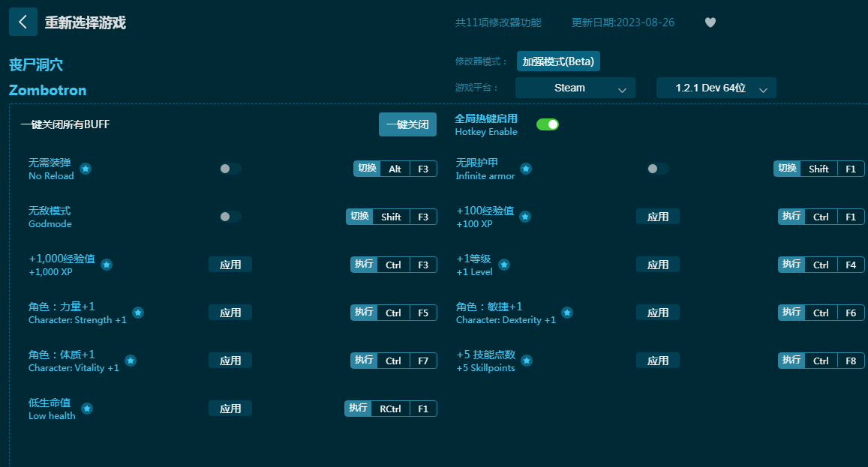Screen dimensions: 868x467
Task: Toggle the No Reload switch
Action: pos(230,169)
